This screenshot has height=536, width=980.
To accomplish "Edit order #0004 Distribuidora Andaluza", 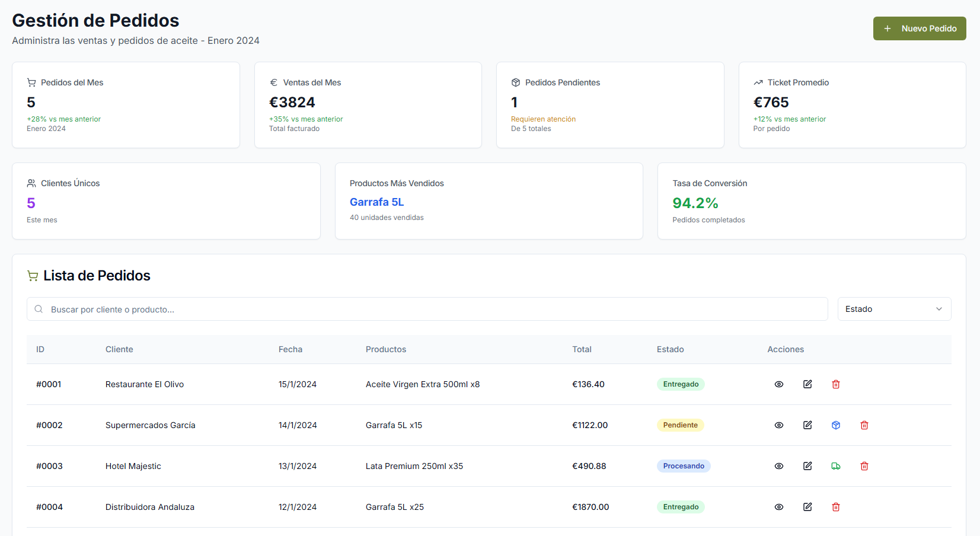I will click(x=807, y=507).
